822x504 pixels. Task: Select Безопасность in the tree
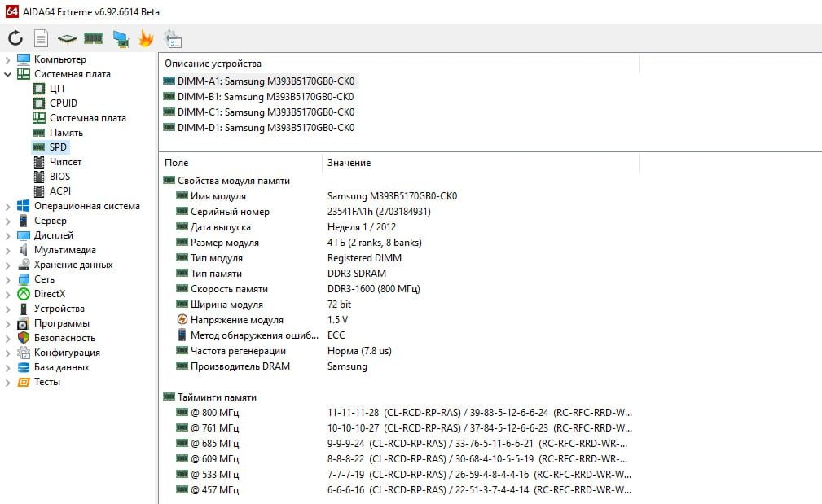pos(64,338)
